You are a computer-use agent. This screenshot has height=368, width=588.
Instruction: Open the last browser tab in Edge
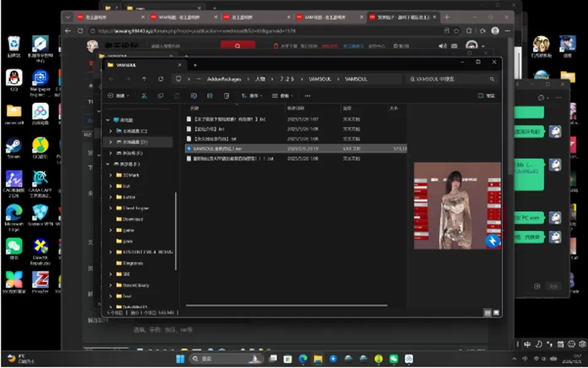(403, 17)
